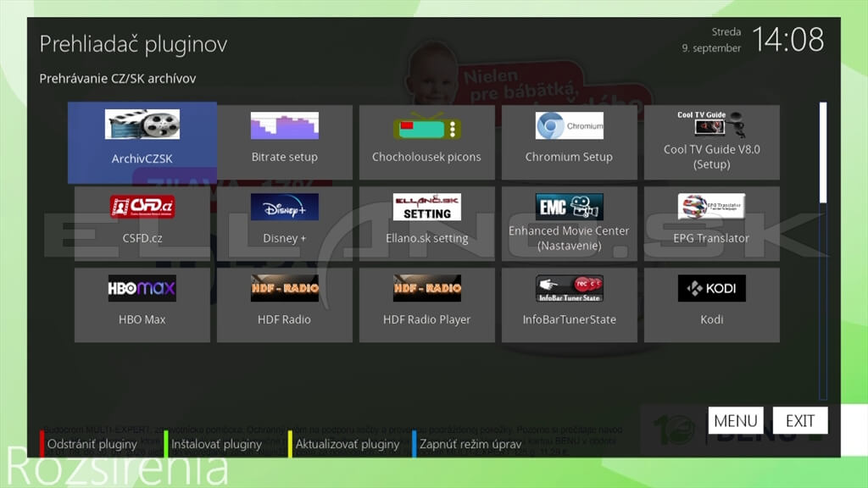Select the CSFD.cz logo icon
Image resolution: width=868 pixels, height=488 pixels.
[142, 207]
